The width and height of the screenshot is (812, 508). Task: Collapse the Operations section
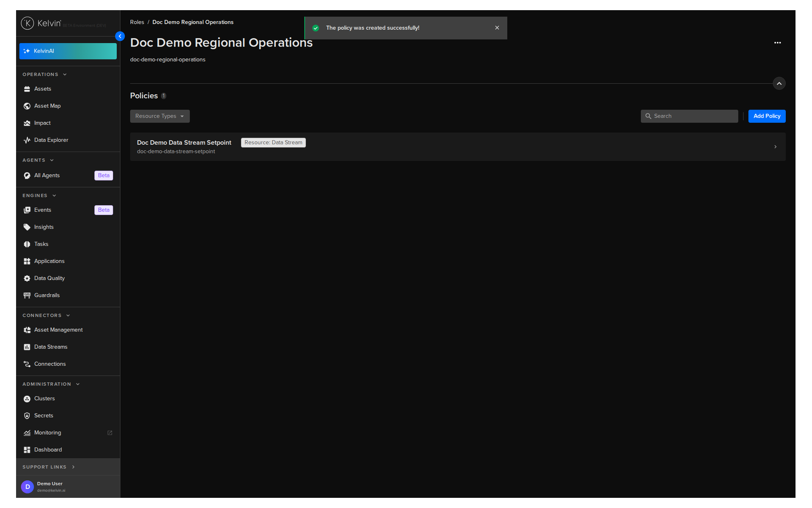tap(44, 75)
